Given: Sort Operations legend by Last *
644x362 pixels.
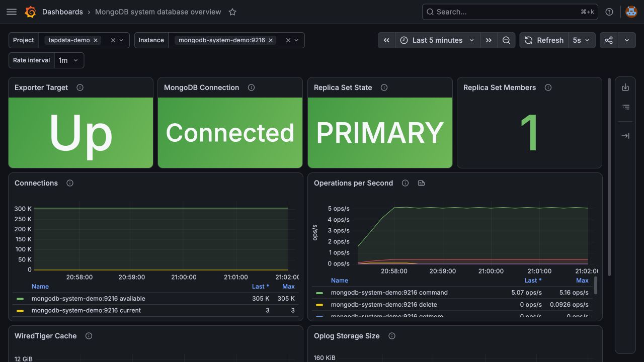Looking at the screenshot, I should 533,281.
